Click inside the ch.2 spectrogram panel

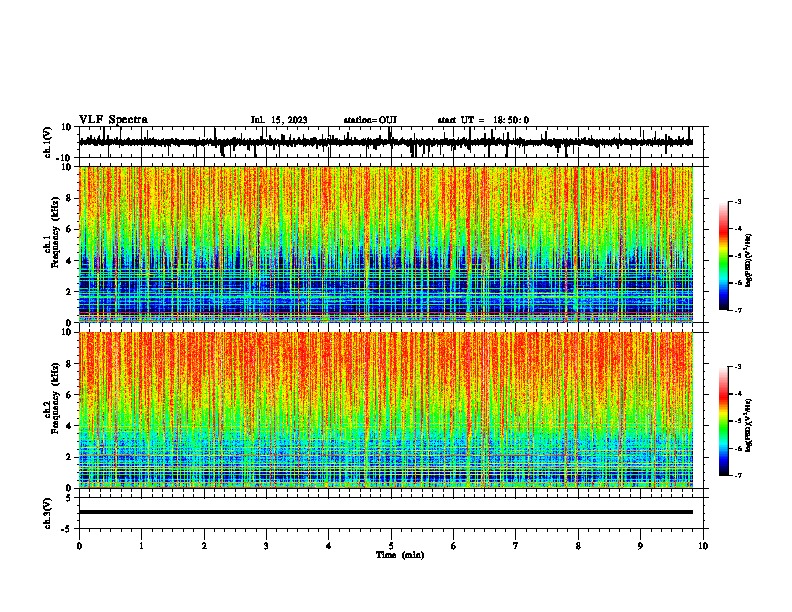[x=386, y=410]
